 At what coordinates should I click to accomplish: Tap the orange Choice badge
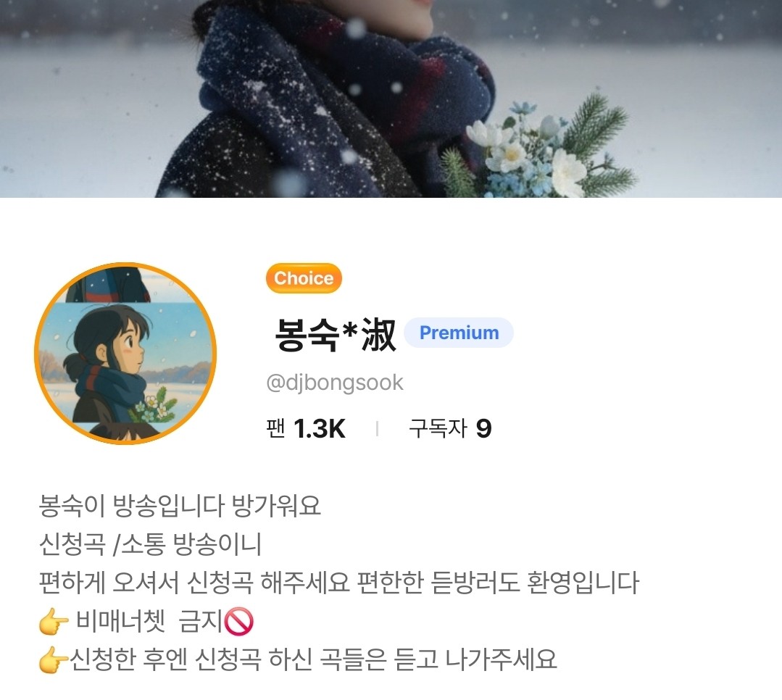click(x=304, y=278)
